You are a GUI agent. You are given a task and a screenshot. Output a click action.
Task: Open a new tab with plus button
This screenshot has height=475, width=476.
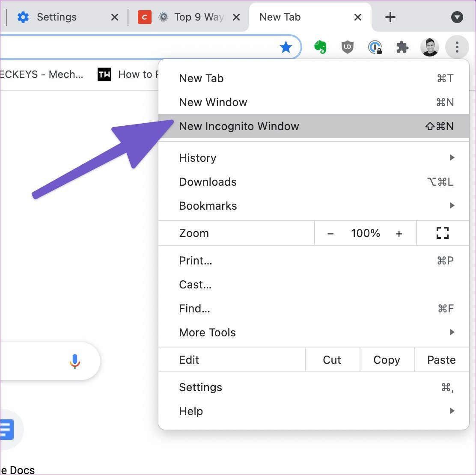(390, 17)
